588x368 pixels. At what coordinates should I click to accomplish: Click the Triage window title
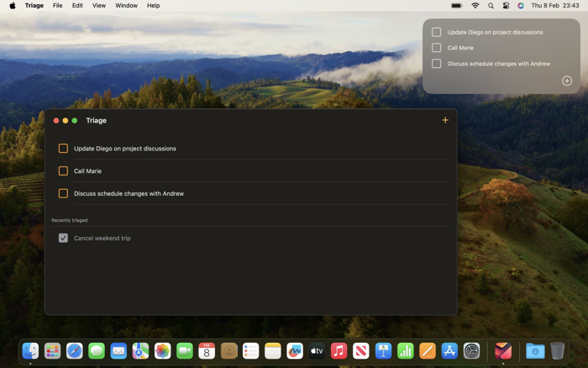click(x=97, y=120)
